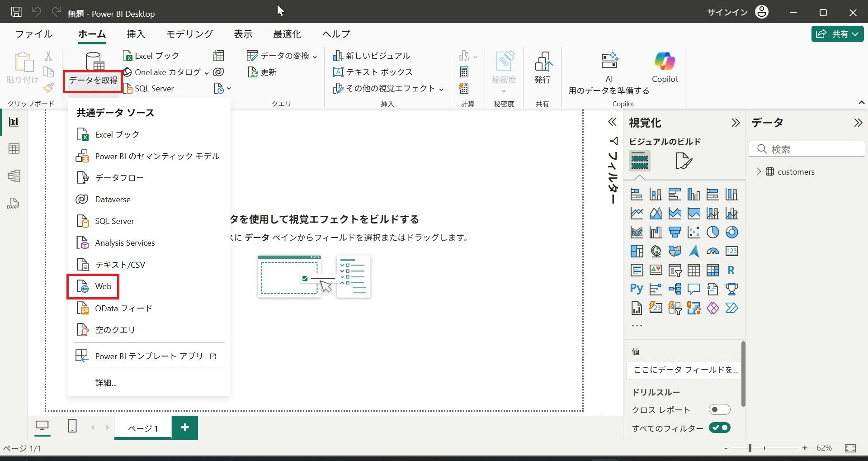Select the Build visual icon
868x461 pixels.
640,161
